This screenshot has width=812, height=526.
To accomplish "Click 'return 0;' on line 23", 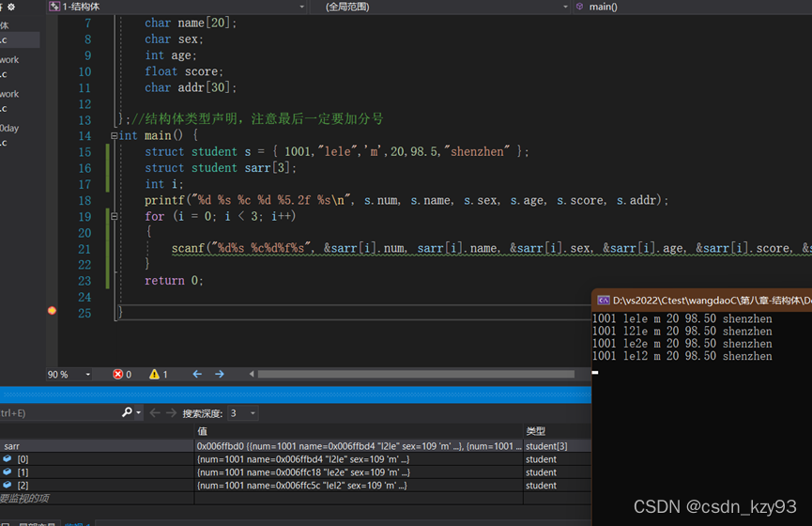I will click(x=174, y=281).
